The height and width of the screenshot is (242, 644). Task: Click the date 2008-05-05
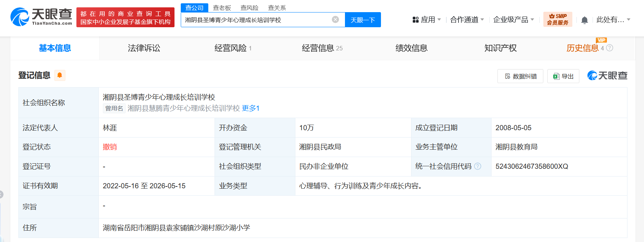point(513,128)
